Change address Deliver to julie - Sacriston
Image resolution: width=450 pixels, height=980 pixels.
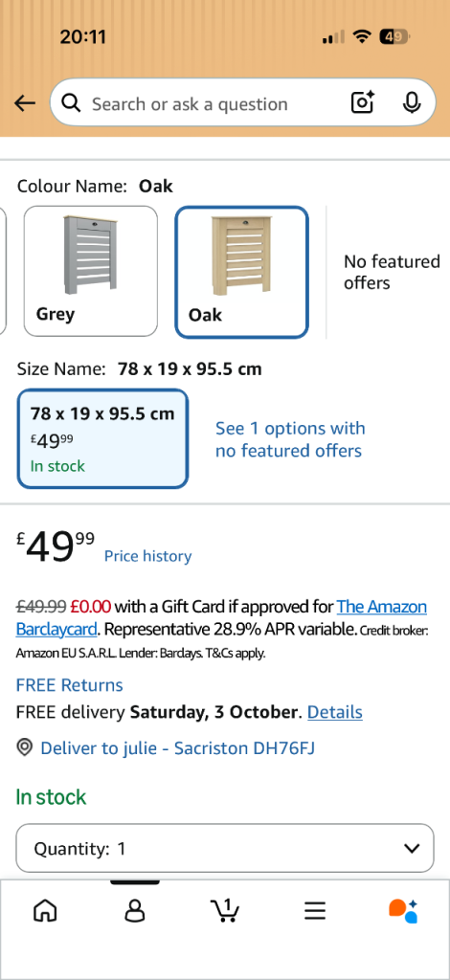coord(177,747)
